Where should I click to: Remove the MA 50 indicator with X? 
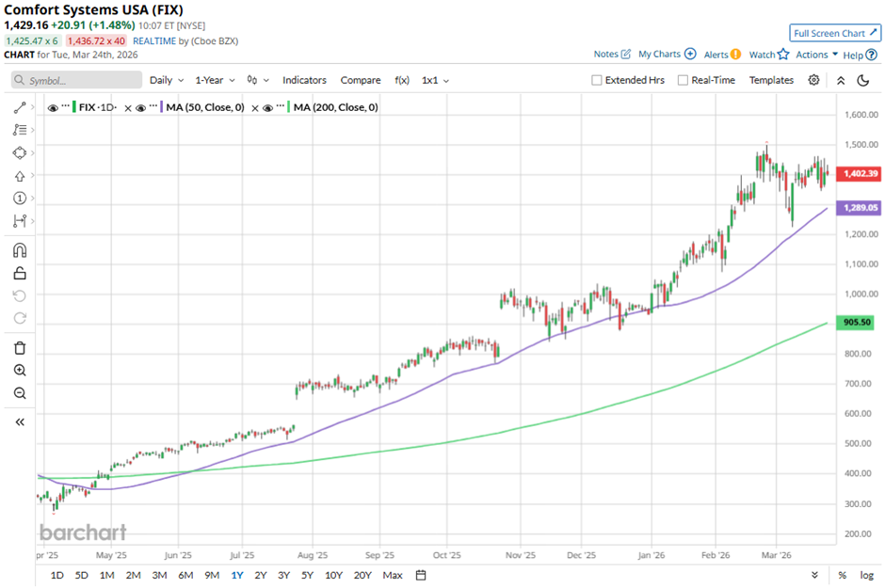[x=255, y=108]
